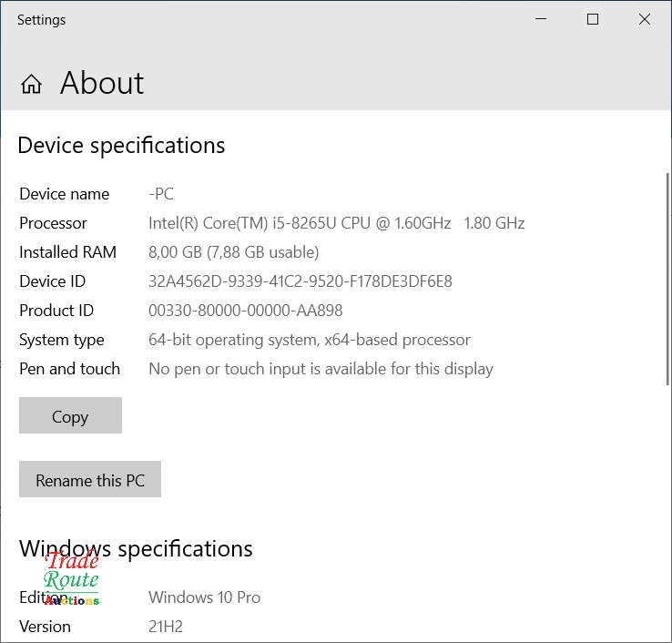The height and width of the screenshot is (643, 672).
Task: Click the Copy button under Device specifications
Action: point(70,415)
